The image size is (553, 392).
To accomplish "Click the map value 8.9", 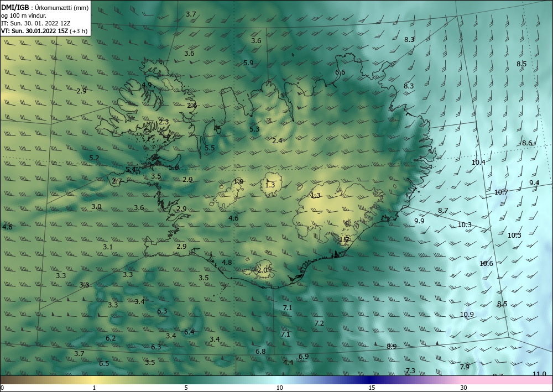I will 392,347.
